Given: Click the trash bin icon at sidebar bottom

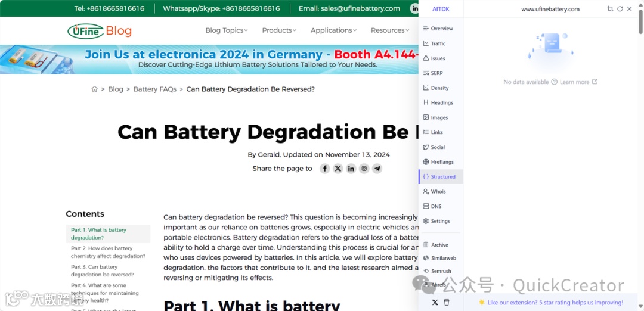Looking at the screenshot, I should (447, 303).
